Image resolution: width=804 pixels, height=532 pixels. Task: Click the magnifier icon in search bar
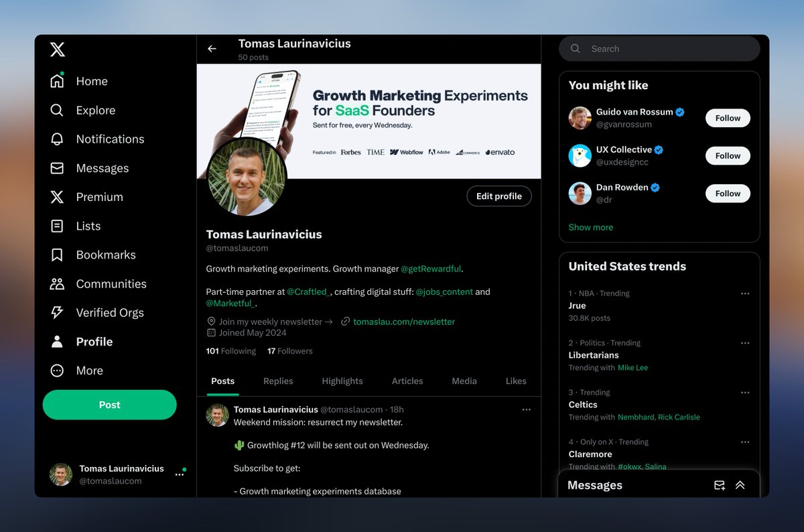pyautogui.click(x=576, y=49)
